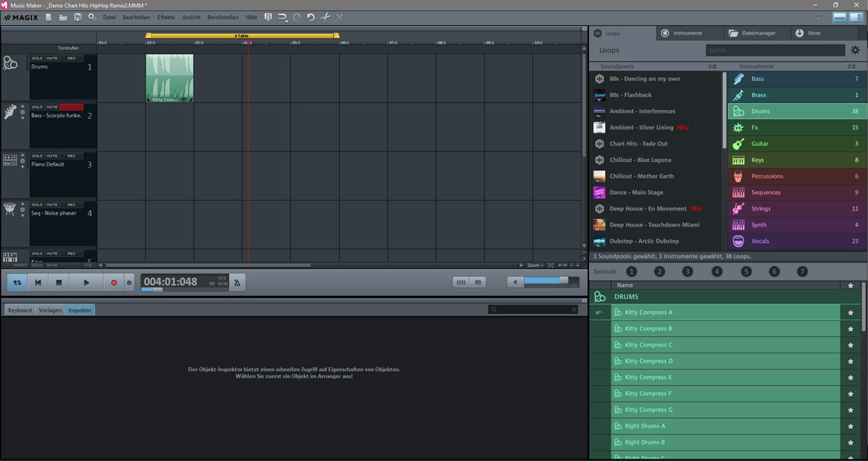Collapse the DRUMS loop group header
Screen dimensions: 868x461
coord(725,297)
